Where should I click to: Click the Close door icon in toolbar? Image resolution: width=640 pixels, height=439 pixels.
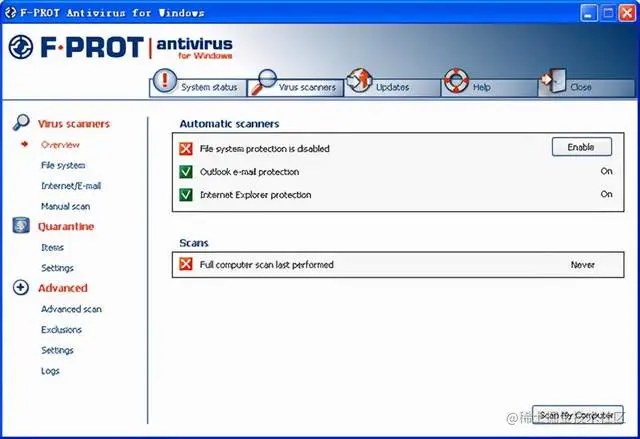(x=553, y=80)
